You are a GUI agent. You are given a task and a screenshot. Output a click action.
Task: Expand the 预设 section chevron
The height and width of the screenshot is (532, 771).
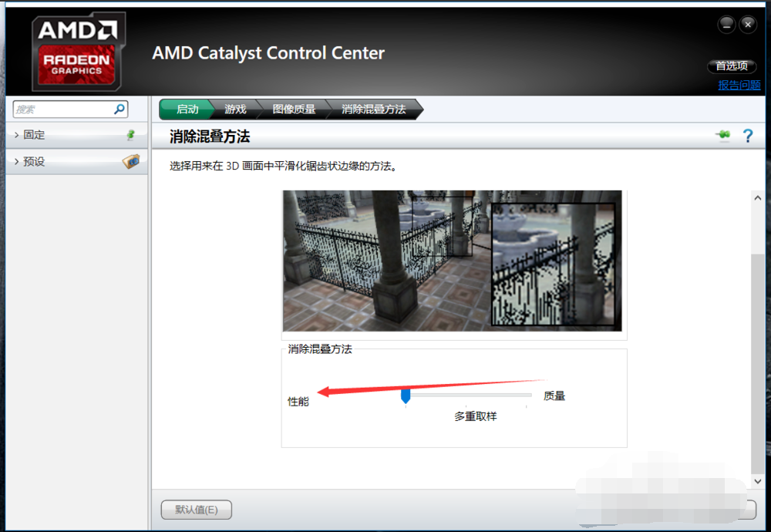(x=17, y=161)
